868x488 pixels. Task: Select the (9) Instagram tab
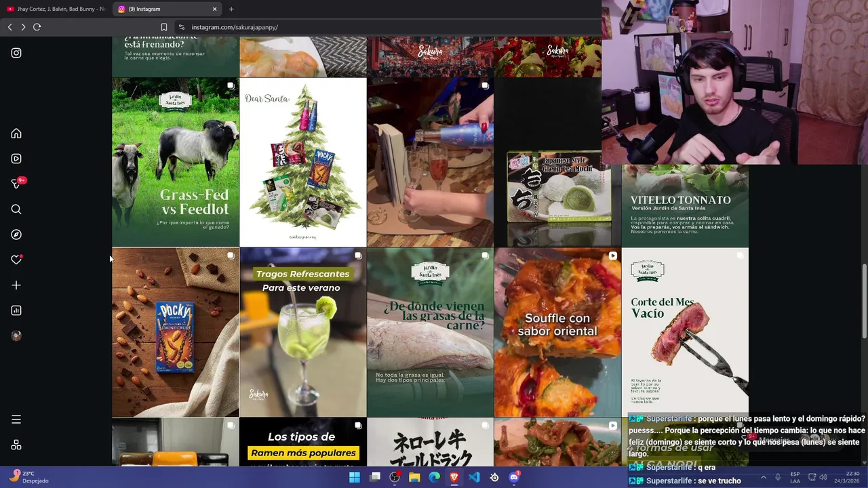coord(166,9)
